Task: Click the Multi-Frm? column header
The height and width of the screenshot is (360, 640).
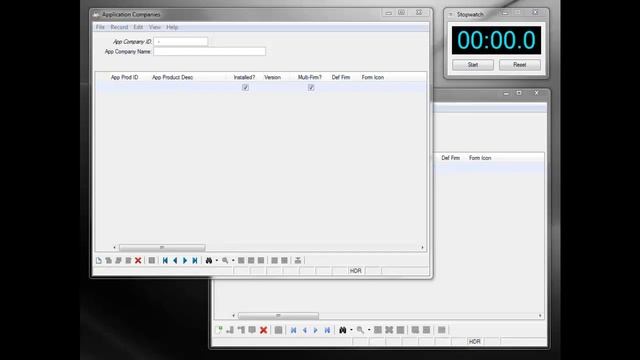Action: coord(310,77)
